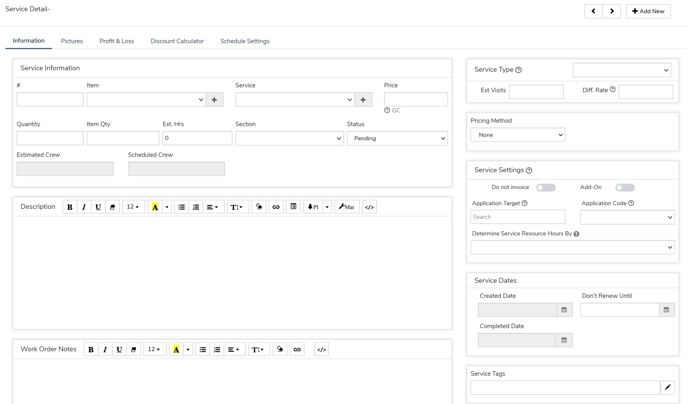Screen dimensions: 688x404
Task: Click eraser icon in Work Order Notes toolbar
Action: coord(133,350)
